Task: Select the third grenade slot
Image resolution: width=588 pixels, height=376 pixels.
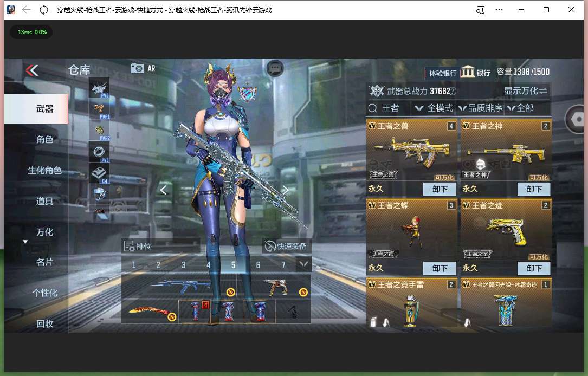Action: (260, 312)
